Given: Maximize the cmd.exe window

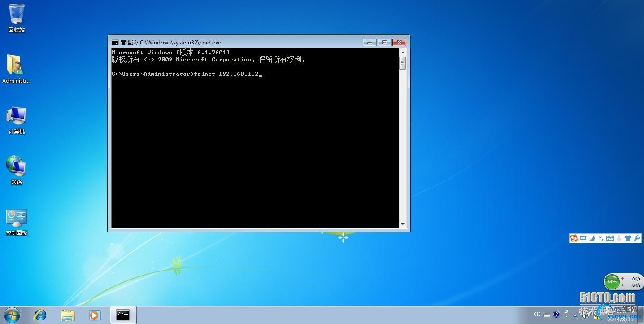Looking at the screenshot, I should pos(384,43).
